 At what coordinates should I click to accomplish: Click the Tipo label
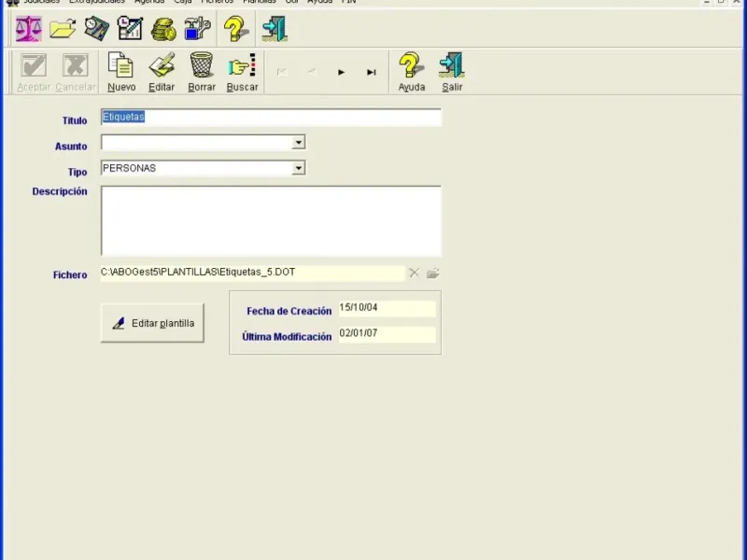pyautogui.click(x=78, y=173)
